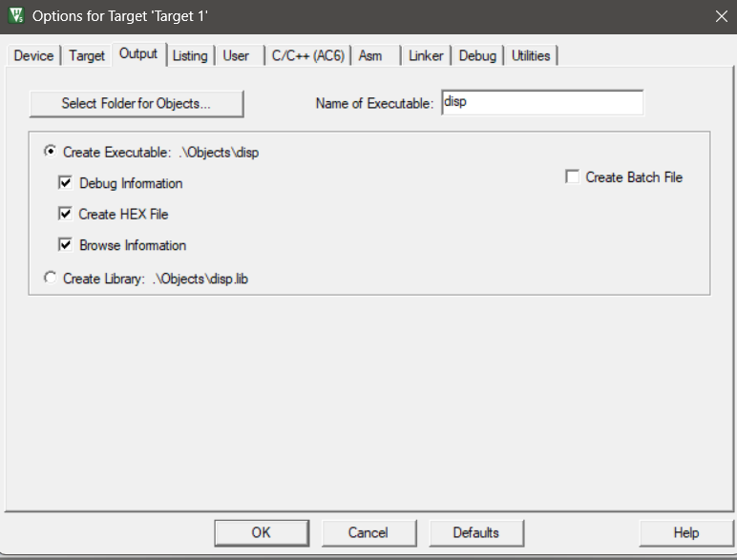Image resolution: width=737 pixels, height=560 pixels.
Task: Disable the Browse Information checkbox
Action: pos(66,246)
